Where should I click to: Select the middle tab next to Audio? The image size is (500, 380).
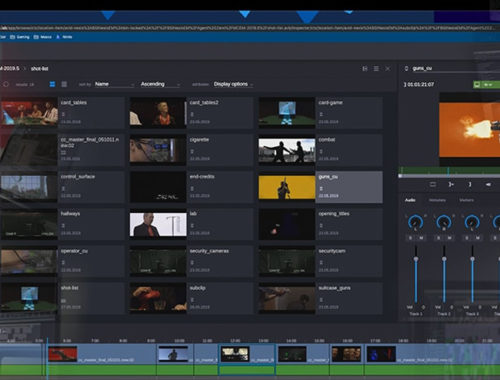(437, 200)
